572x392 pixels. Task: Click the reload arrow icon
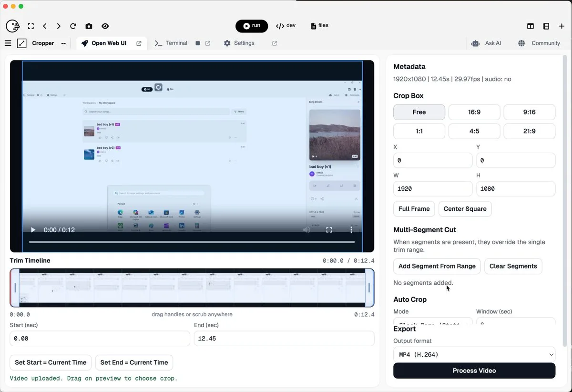tap(73, 26)
